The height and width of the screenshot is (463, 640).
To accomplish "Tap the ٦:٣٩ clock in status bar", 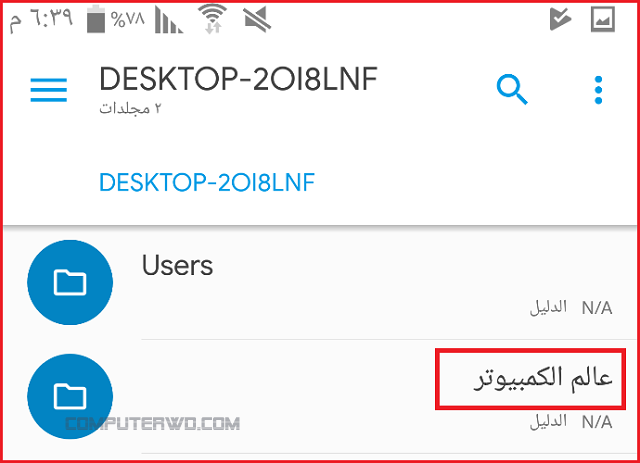I will point(40,19).
